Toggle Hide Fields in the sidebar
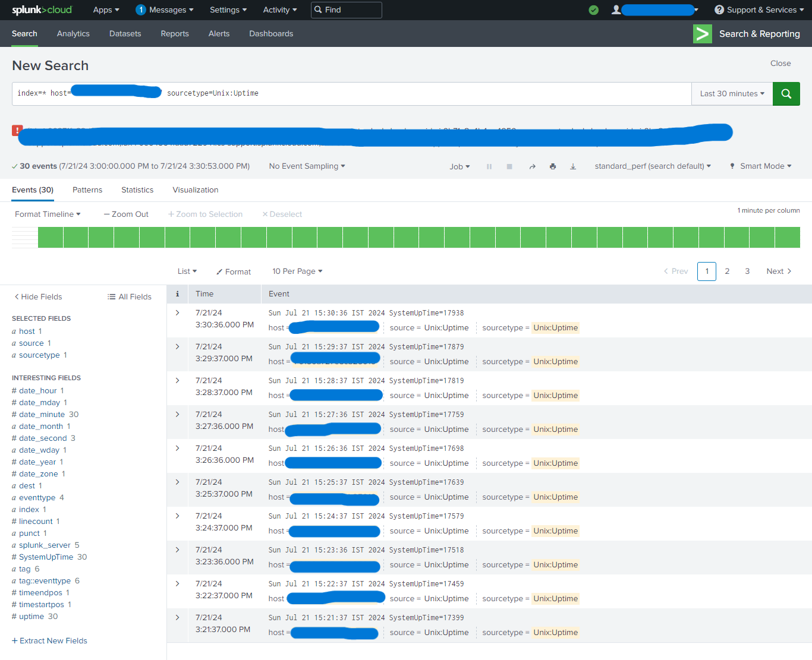 tap(38, 296)
